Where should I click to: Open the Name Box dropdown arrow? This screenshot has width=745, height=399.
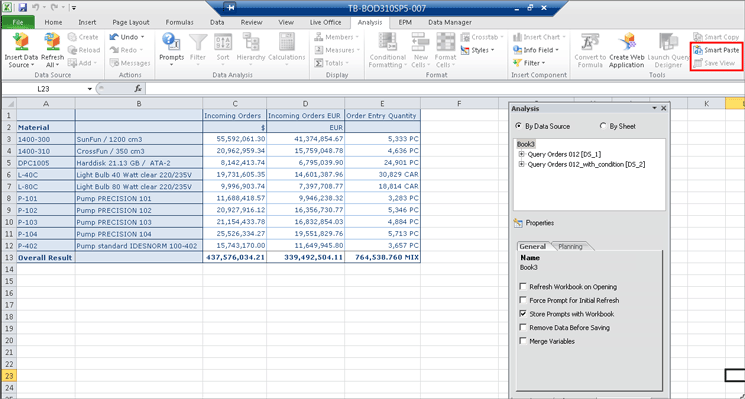click(x=90, y=89)
